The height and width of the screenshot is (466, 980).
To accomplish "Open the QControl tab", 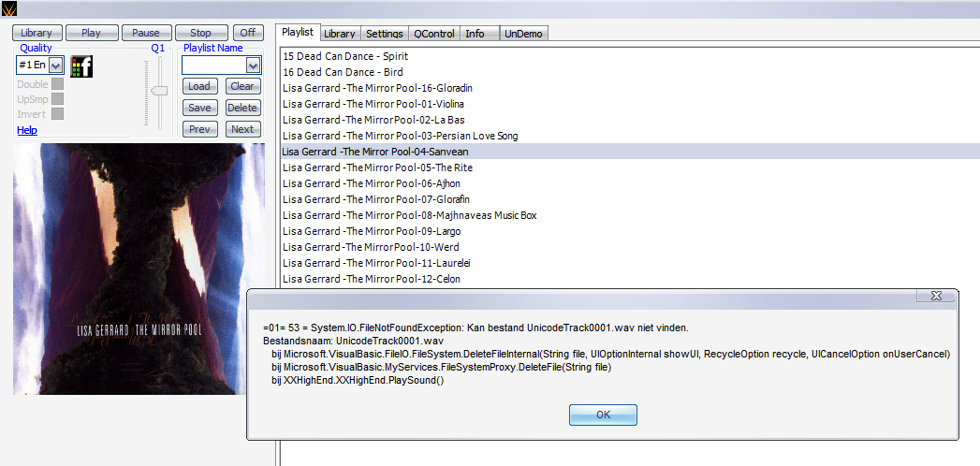I will point(433,34).
